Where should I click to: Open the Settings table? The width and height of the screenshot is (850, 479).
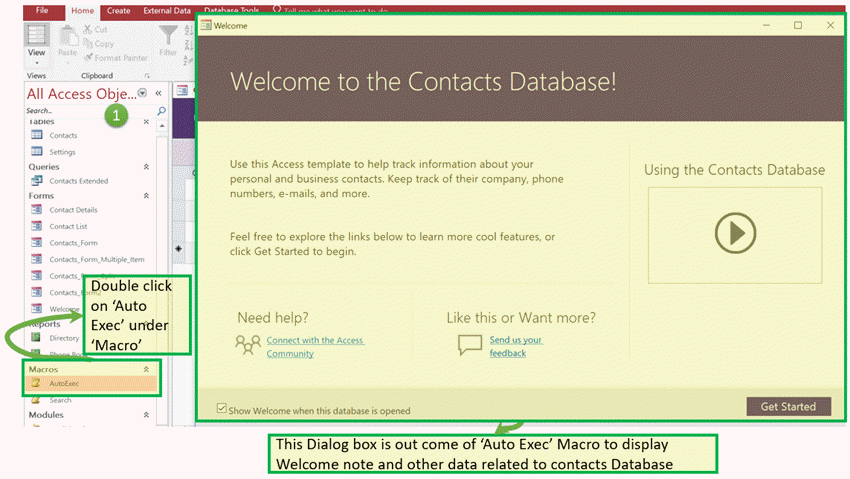[x=62, y=152]
